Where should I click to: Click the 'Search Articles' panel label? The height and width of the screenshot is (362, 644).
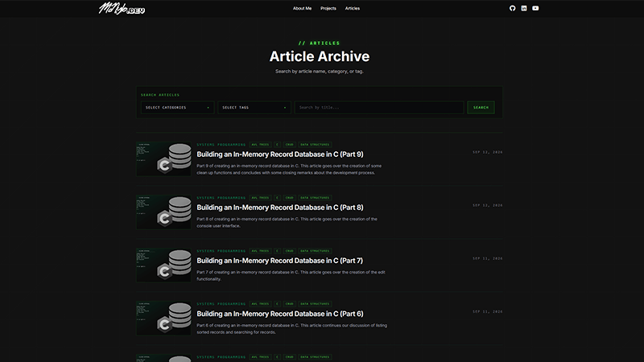(x=160, y=95)
